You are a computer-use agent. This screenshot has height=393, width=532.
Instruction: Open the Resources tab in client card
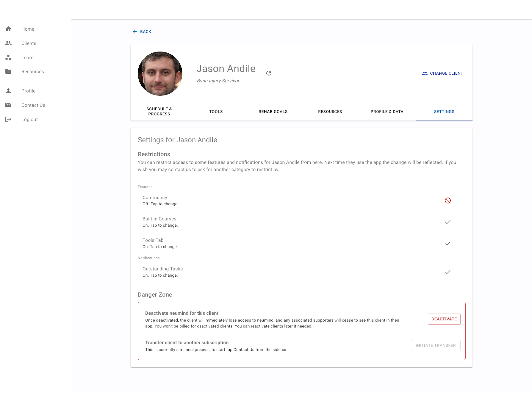coord(330,112)
